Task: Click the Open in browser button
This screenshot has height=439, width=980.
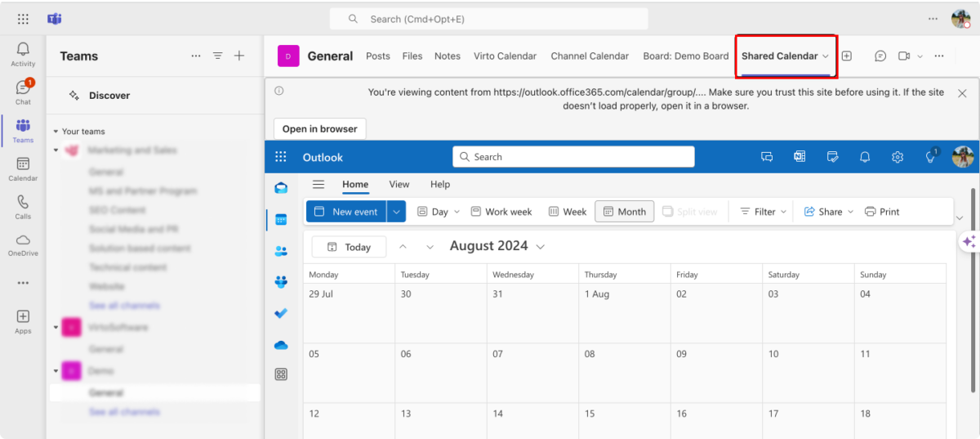Action: [320, 128]
